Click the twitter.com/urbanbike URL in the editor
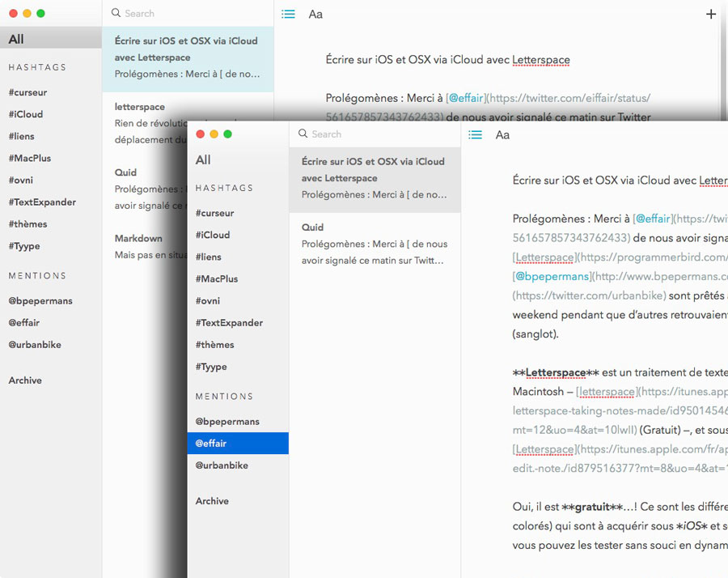 point(589,295)
